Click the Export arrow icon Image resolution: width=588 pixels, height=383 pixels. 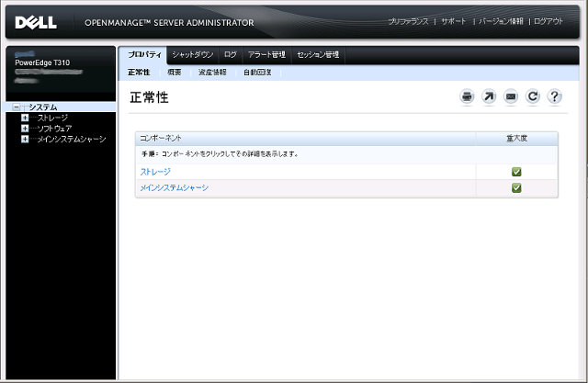click(x=489, y=96)
